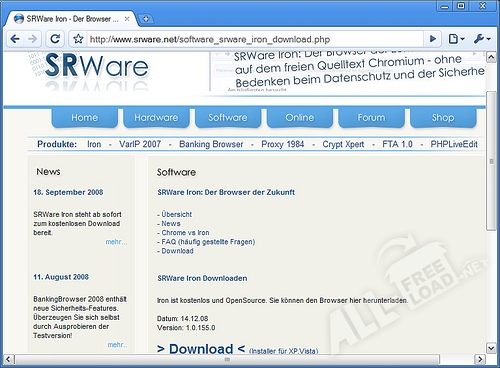The width and height of the screenshot is (500, 368).
Task: Open the page menu dropdown
Action: (456, 39)
